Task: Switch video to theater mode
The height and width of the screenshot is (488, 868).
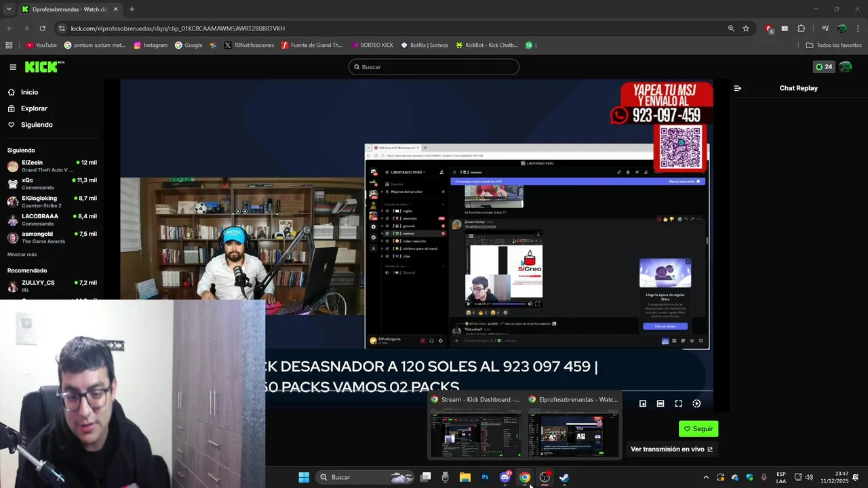Action: [660, 403]
